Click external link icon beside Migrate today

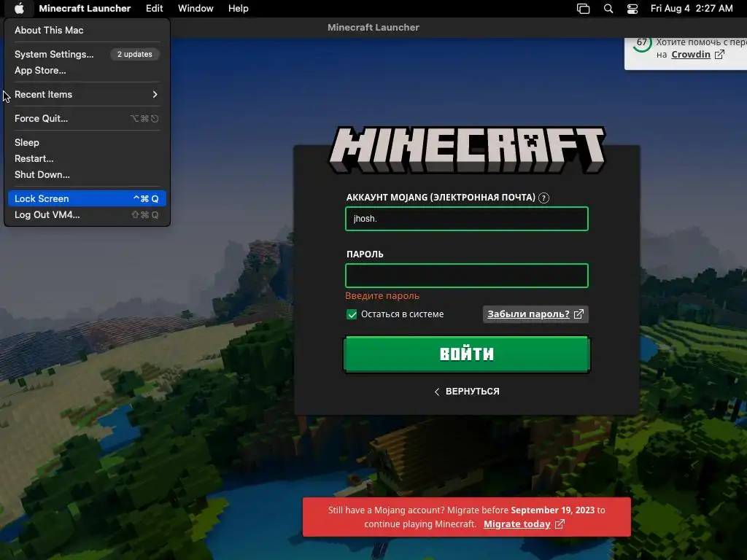pyautogui.click(x=560, y=524)
